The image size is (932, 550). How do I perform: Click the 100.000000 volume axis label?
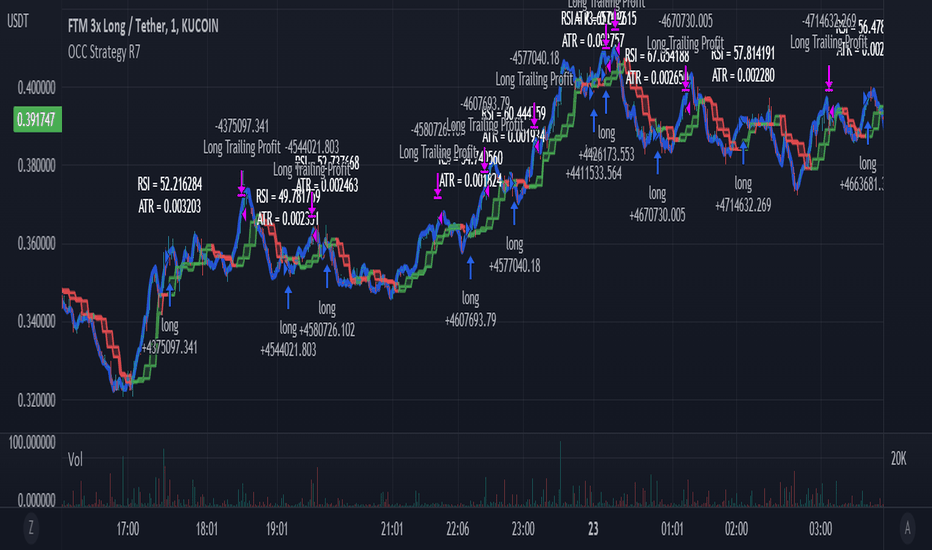pyautogui.click(x=32, y=443)
